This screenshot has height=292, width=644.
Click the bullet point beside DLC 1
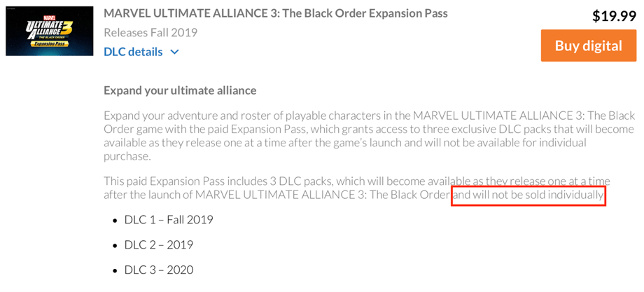click(x=115, y=221)
